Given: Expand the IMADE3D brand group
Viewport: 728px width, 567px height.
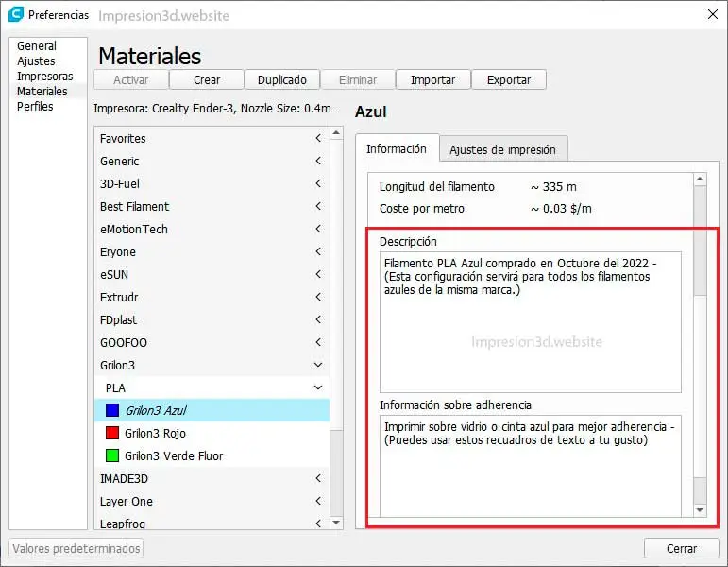Looking at the screenshot, I should click(318, 478).
